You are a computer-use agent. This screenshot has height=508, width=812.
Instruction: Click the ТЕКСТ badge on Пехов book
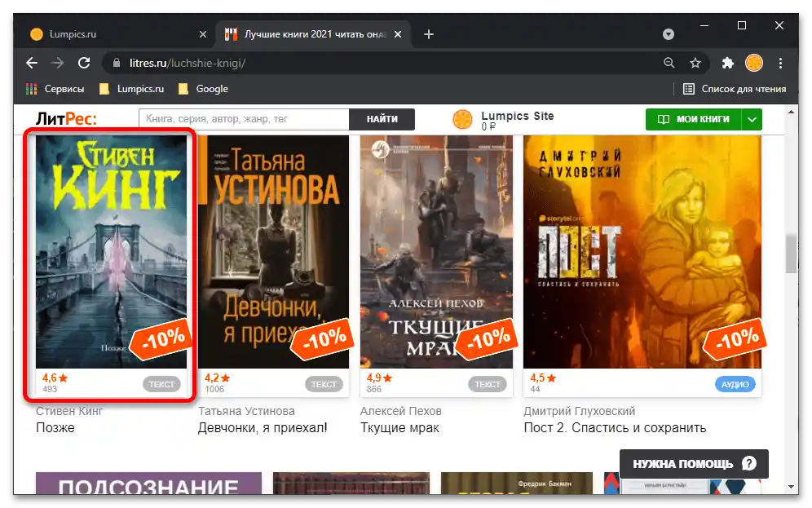488,384
